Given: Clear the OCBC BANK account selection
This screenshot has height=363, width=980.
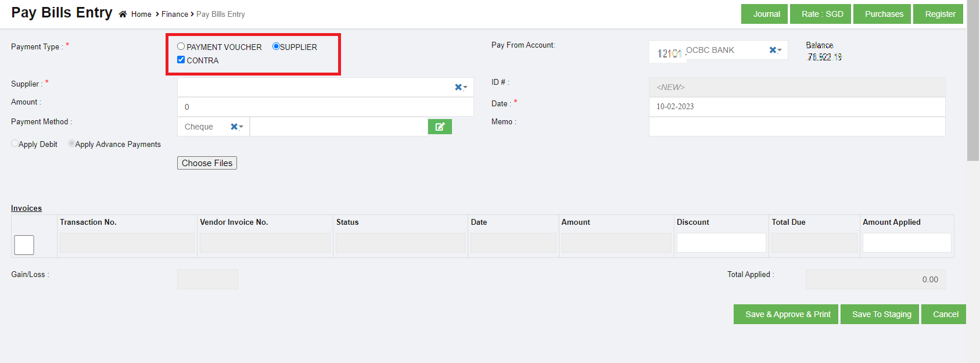Looking at the screenshot, I should point(773,51).
